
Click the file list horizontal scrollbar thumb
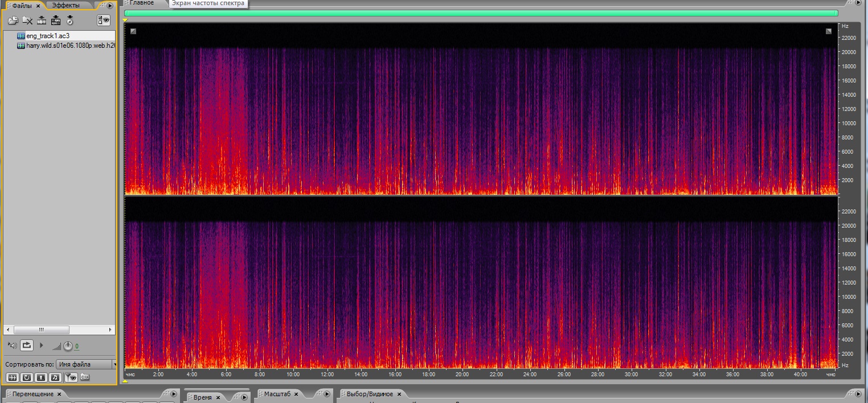pos(42,330)
